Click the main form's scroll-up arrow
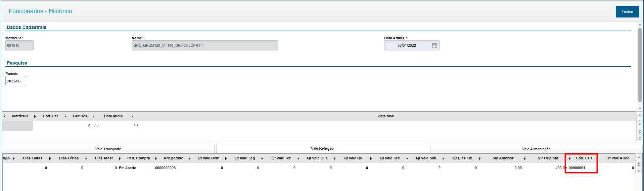 [640, 25]
